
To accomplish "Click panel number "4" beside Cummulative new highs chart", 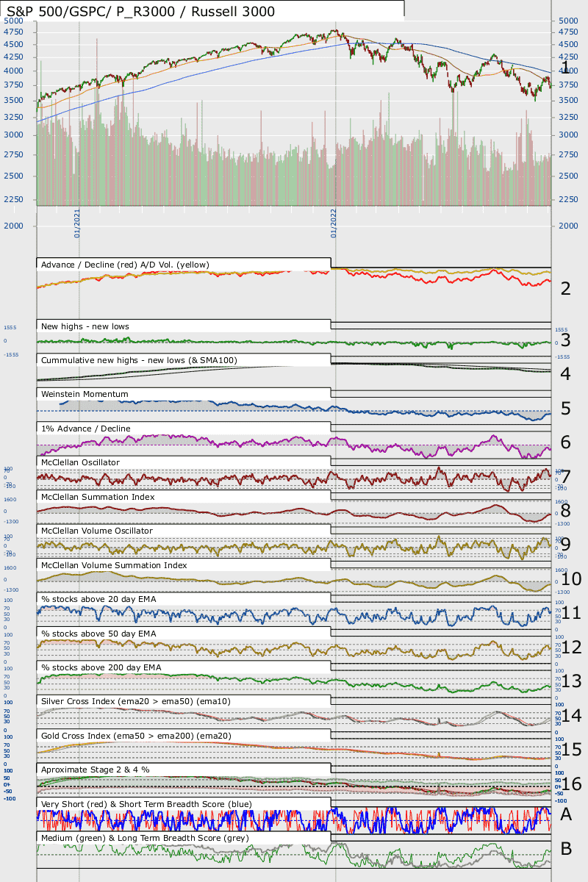I will pos(565,374).
